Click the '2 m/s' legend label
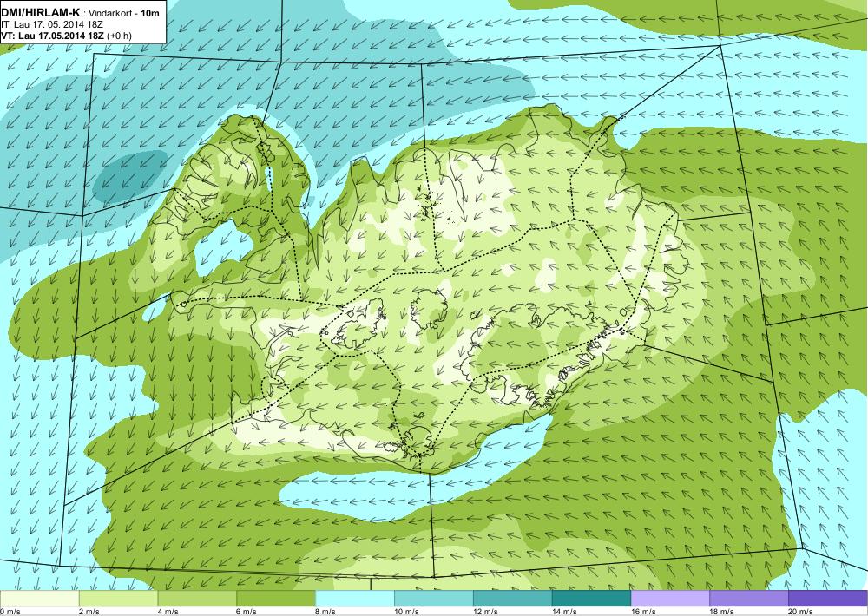The image size is (868, 616). 89,612
